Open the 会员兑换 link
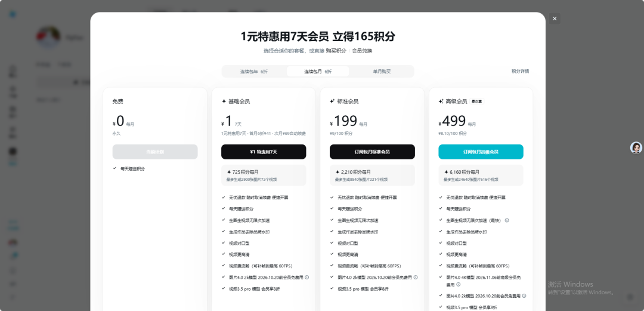This screenshot has height=311, width=644. click(362, 51)
